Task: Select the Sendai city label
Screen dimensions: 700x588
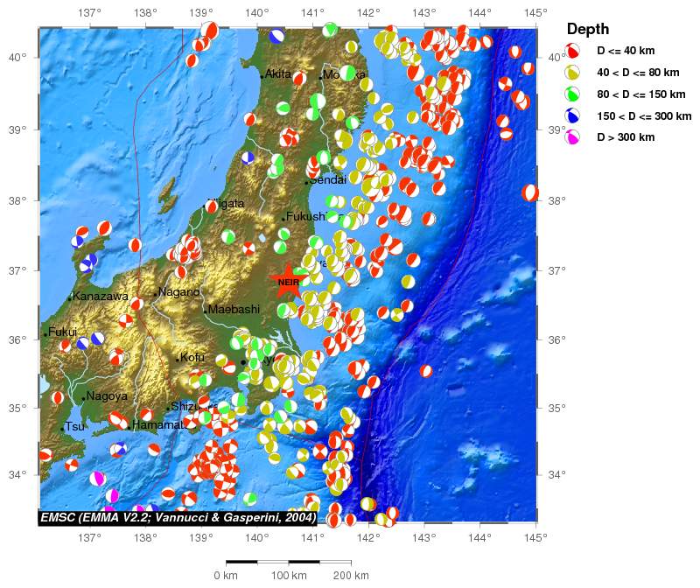Action: click(x=328, y=180)
